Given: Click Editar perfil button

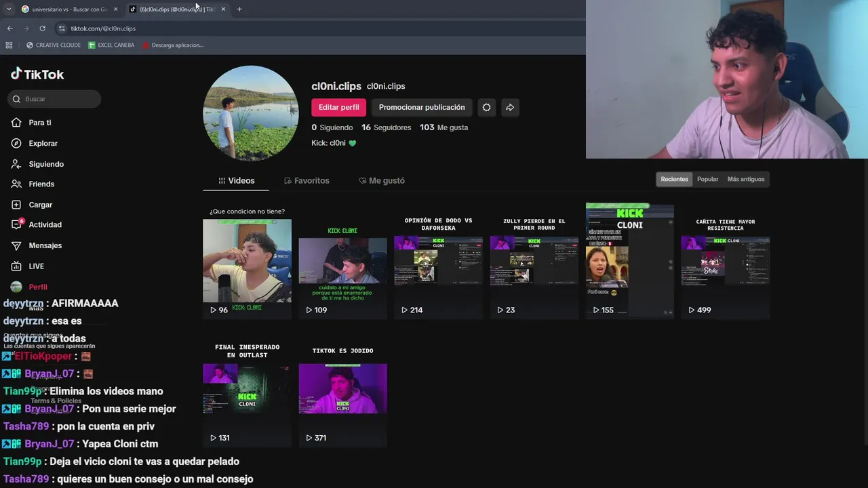Looking at the screenshot, I should (339, 107).
